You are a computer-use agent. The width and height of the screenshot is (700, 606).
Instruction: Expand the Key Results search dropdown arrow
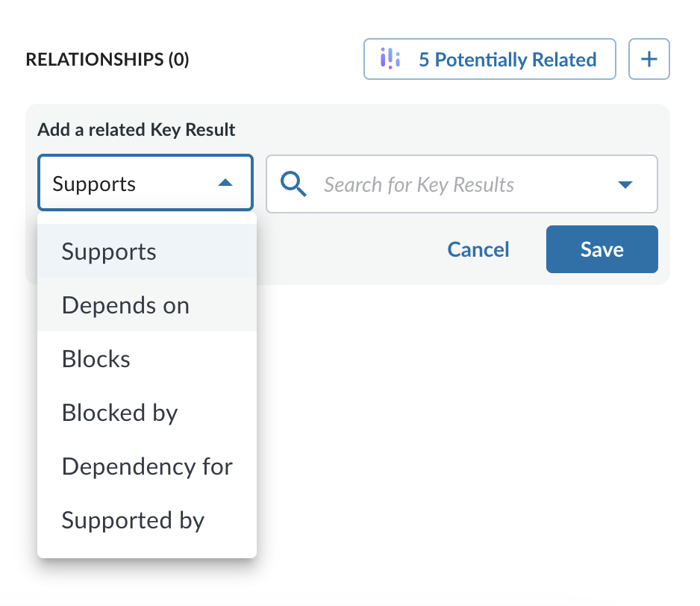pyautogui.click(x=625, y=184)
